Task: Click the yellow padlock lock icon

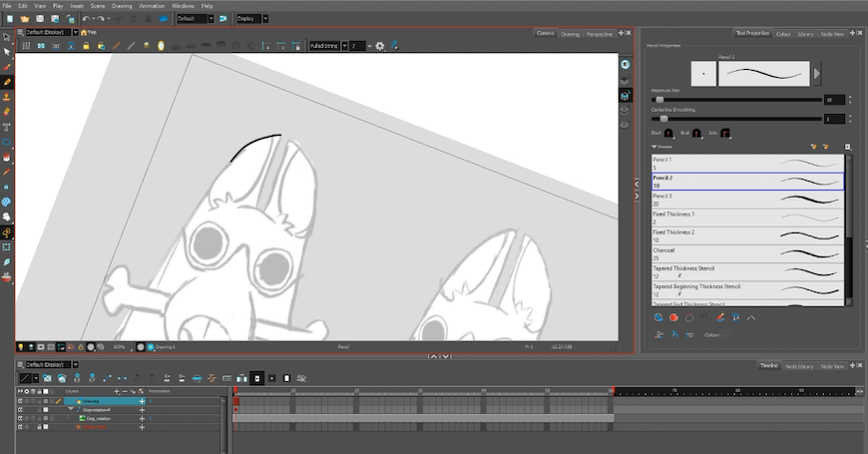Action: (x=86, y=46)
